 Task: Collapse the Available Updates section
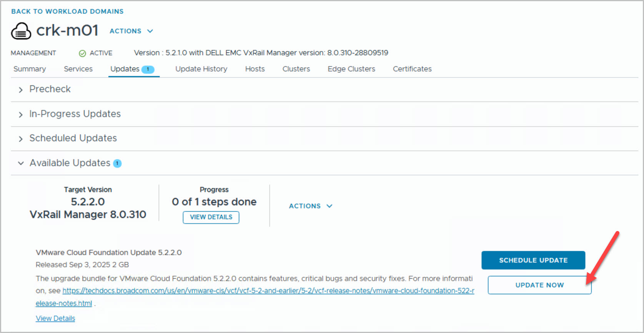[21, 163]
